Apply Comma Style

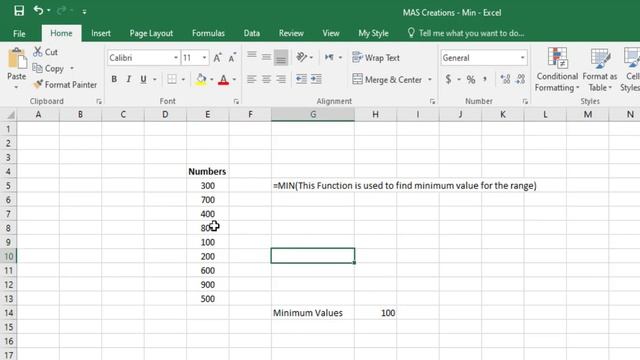click(x=485, y=79)
